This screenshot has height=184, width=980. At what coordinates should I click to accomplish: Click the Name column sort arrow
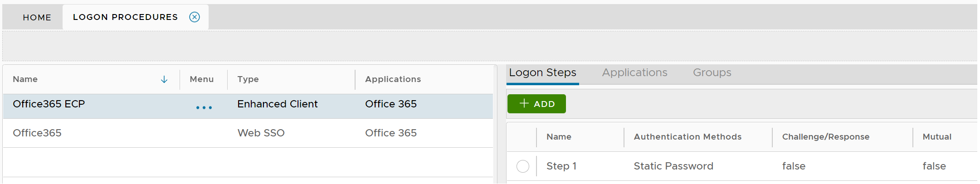[x=164, y=80]
